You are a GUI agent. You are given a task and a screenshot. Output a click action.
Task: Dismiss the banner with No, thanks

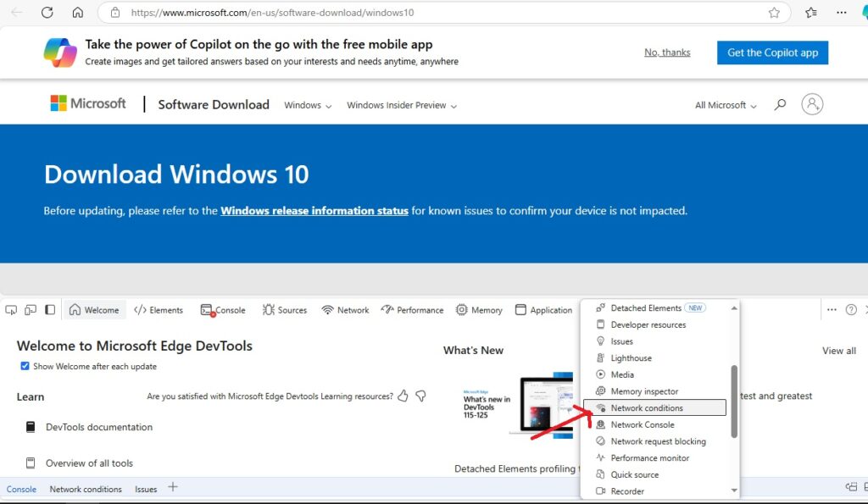coord(667,52)
